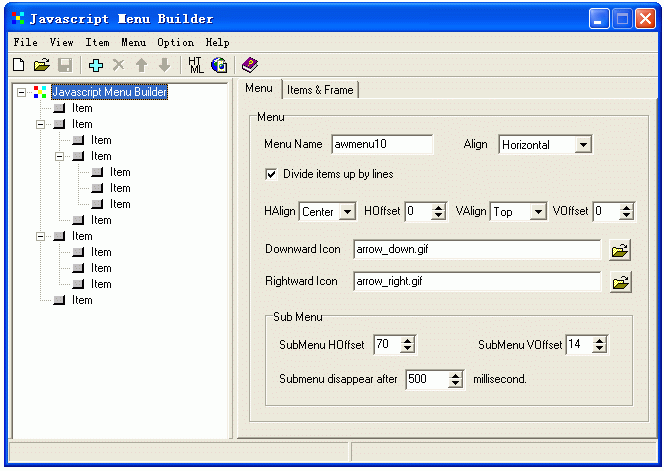The height and width of the screenshot is (471, 664).
Task: Open the Option menu
Action: [175, 42]
